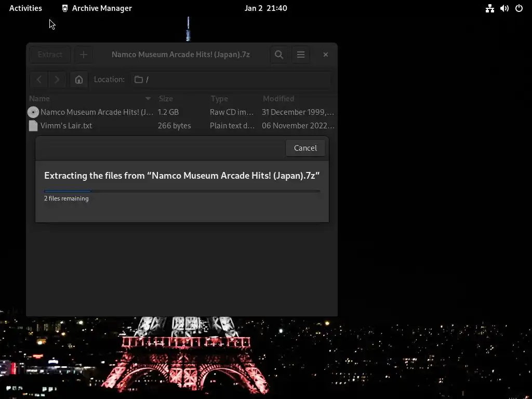The image size is (532, 399).
Task: Click the Location path field
Action: [231, 79]
